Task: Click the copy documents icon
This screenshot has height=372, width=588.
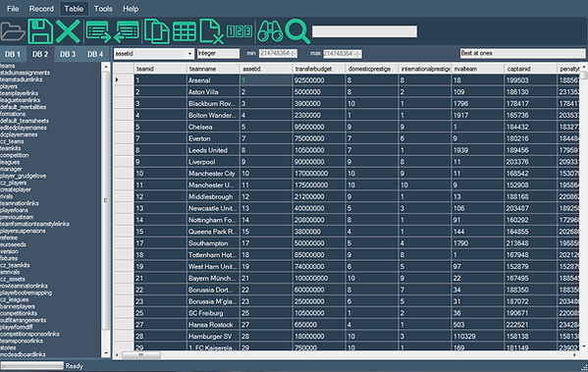Action: pos(157,31)
